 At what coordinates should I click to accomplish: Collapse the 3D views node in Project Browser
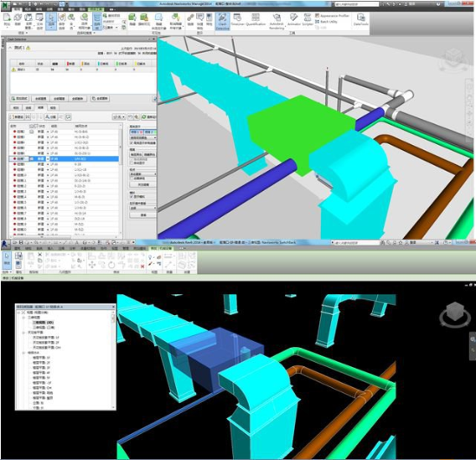pos(23,318)
